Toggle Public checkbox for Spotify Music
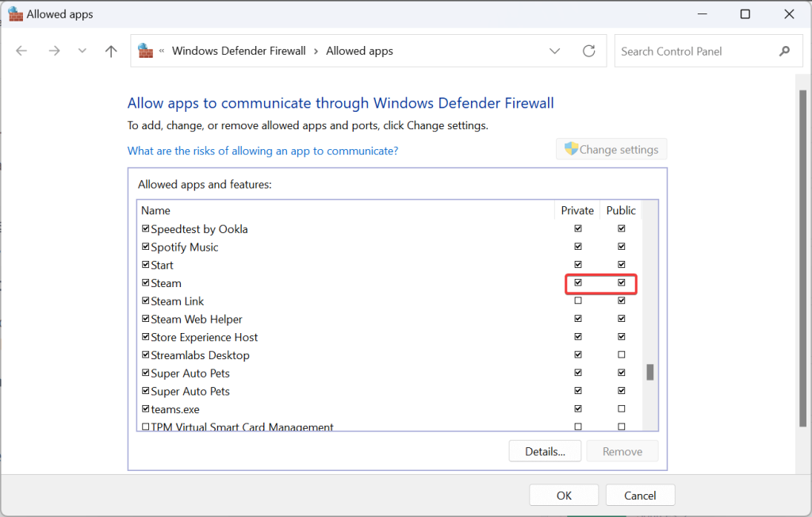The width and height of the screenshot is (812, 517). coord(622,247)
